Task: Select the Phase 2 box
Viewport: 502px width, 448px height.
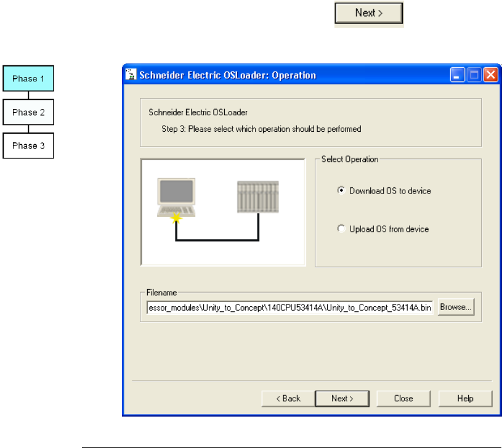Action: pos(28,112)
